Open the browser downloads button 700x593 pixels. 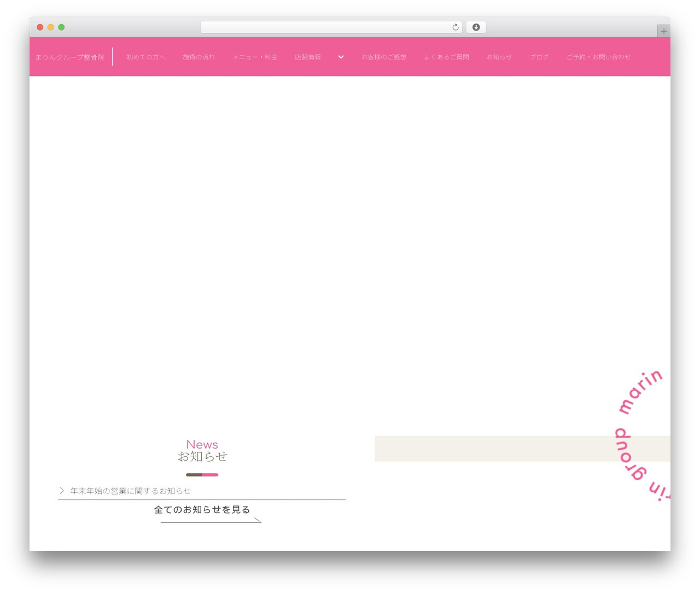coord(476,27)
